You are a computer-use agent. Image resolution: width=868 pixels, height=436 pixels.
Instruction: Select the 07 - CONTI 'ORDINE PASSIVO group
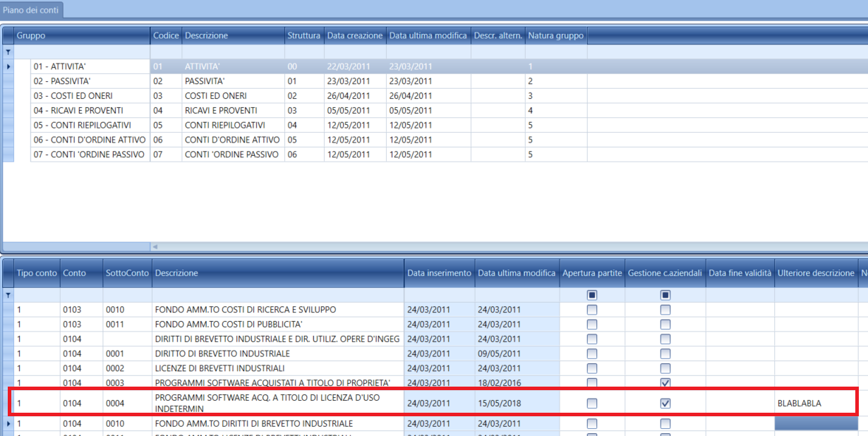pyautogui.click(x=88, y=155)
